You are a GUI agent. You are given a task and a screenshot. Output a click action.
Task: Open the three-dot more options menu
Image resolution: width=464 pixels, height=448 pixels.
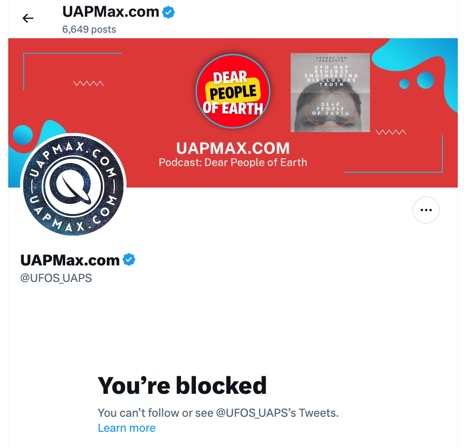[x=426, y=210]
